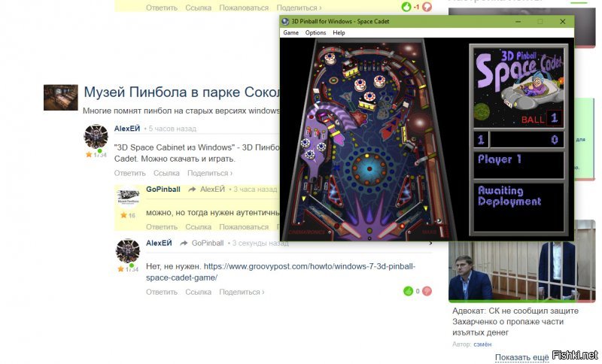The image size is (602, 364).
Task: Click Ссылка in the row with the -1 rating
Action: [x=199, y=8]
